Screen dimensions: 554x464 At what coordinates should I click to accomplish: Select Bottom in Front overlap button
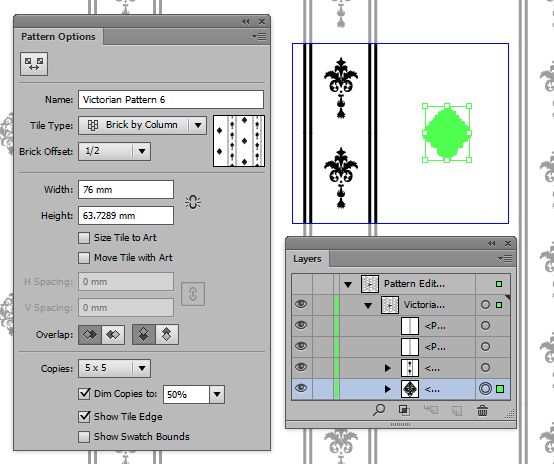(167, 334)
